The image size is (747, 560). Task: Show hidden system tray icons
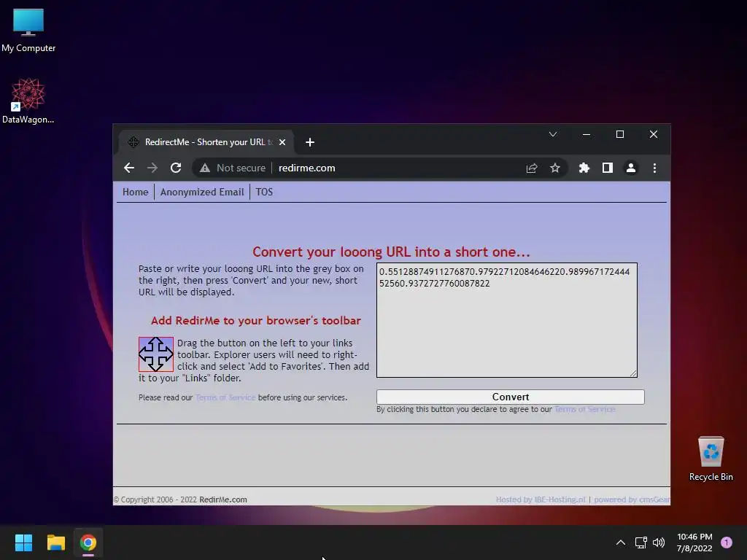pyautogui.click(x=620, y=542)
